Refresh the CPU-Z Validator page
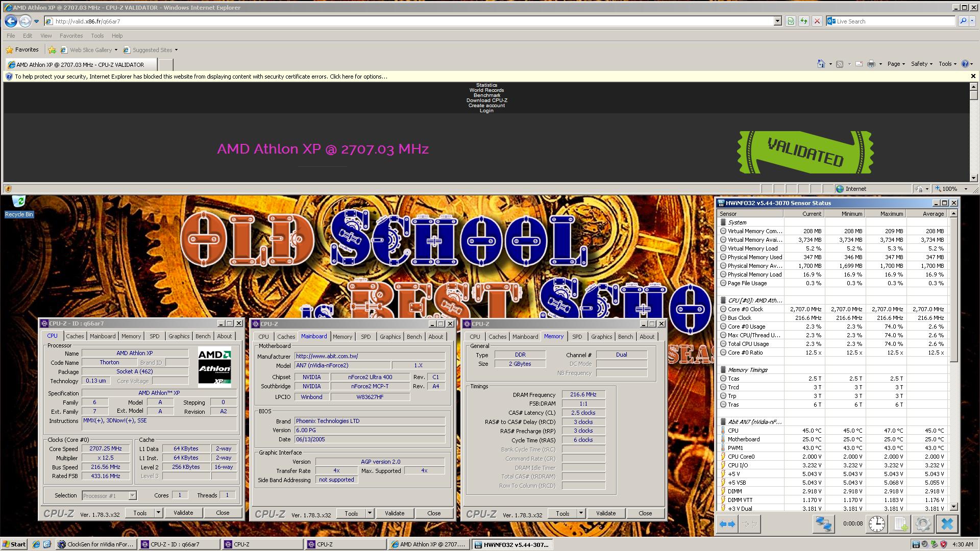The width and height of the screenshot is (980, 551). tap(804, 21)
